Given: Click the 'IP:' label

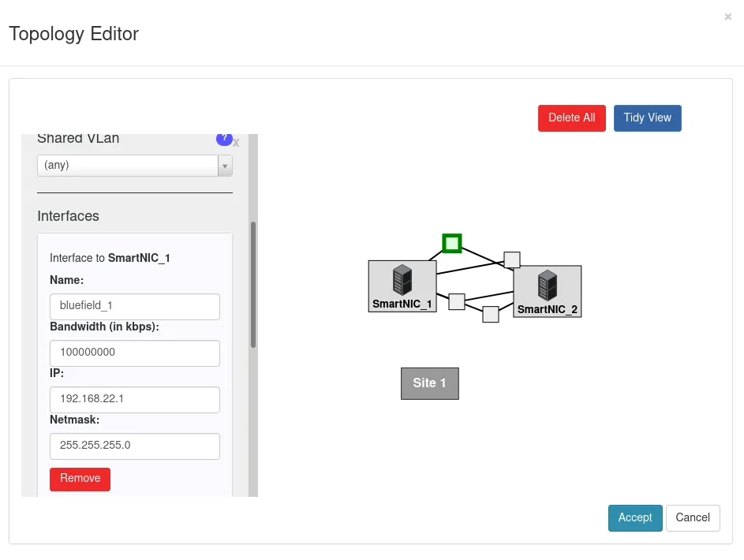Looking at the screenshot, I should (57, 373).
